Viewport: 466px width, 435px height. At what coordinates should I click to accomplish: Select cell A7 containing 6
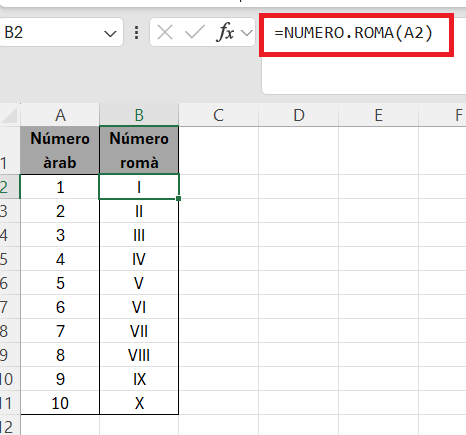point(60,307)
